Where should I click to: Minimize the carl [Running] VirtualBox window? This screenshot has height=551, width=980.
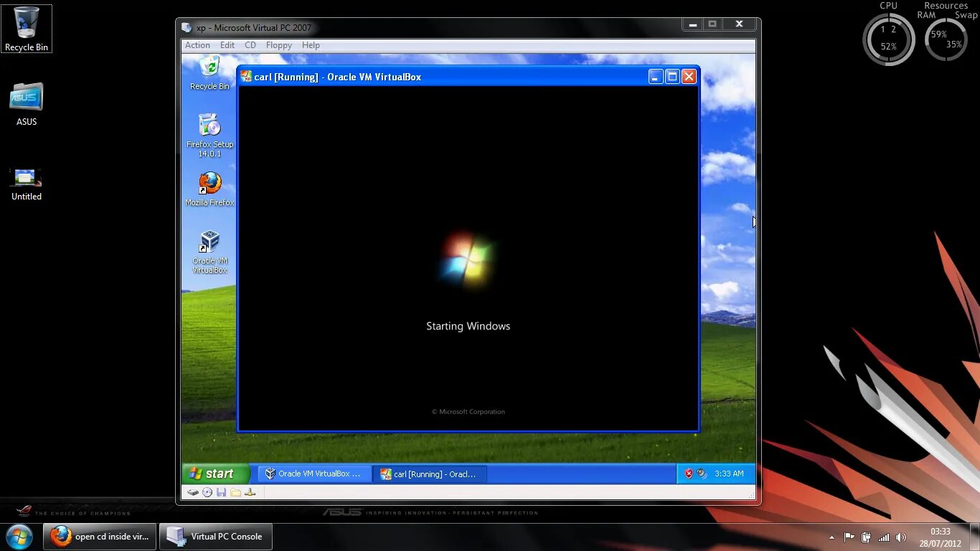656,76
